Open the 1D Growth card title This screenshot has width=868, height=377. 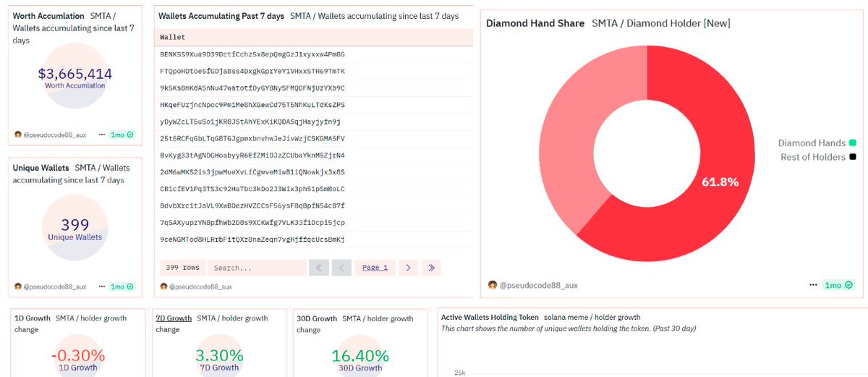(x=33, y=318)
